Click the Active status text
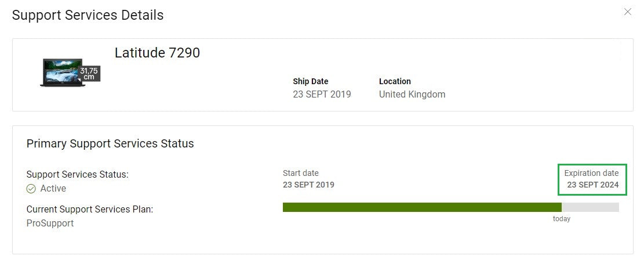 (x=53, y=189)
